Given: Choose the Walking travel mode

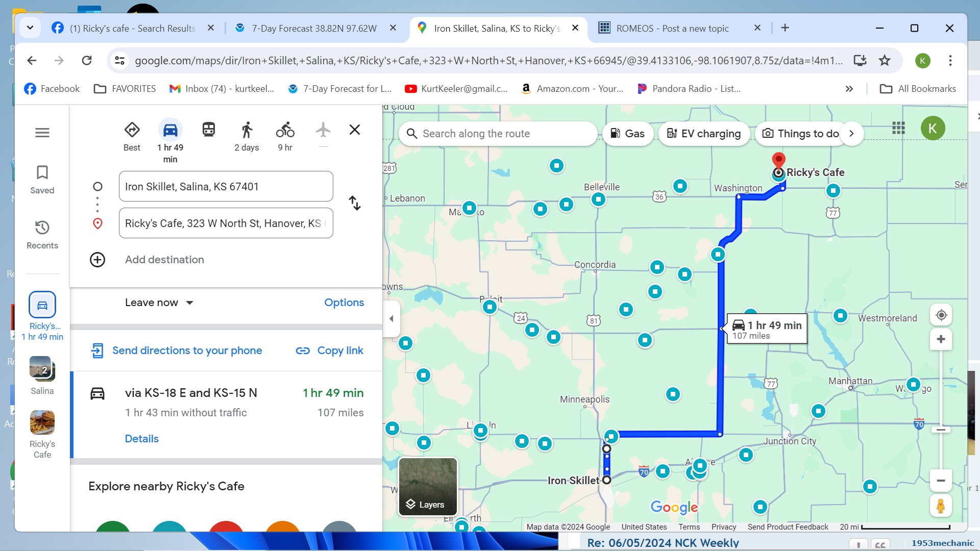Looking at the screenshot, I should pos(247,130).
